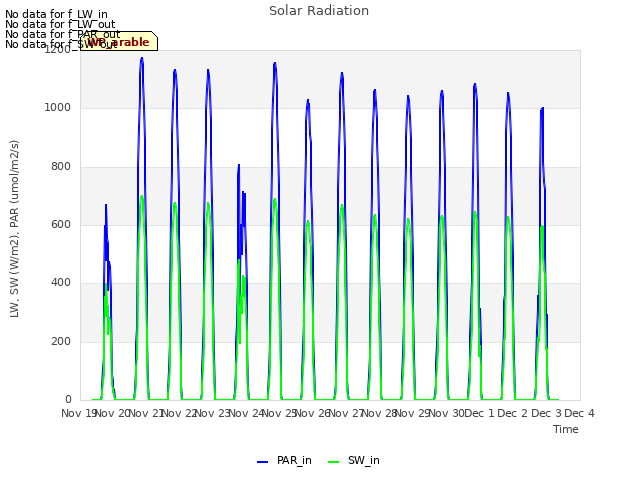Click the 0 y-axis tick label
The width and height of the screenshot is (640, 480).
coord(68,399)
